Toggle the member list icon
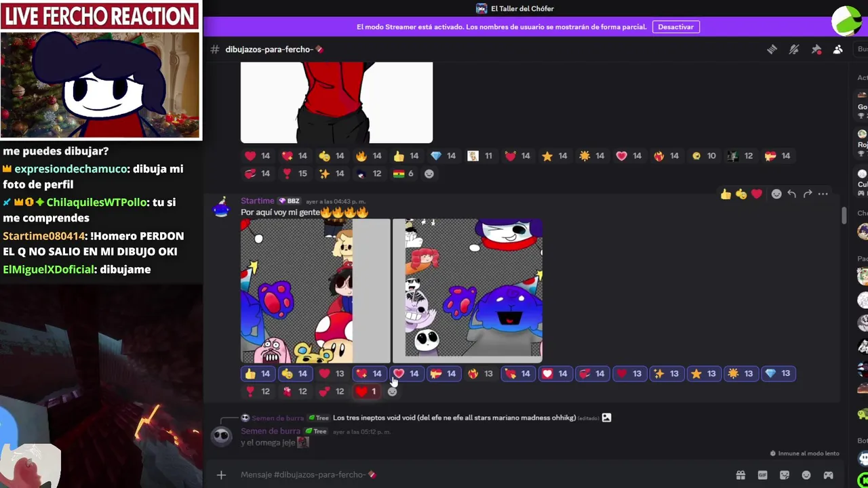Image resolution: width=868 pixels, height=488 pixels. tap(838, 49)
